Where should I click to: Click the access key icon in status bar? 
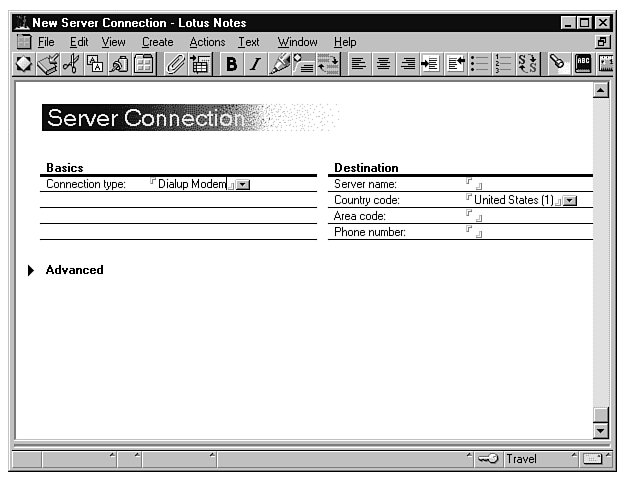point(488,459)
